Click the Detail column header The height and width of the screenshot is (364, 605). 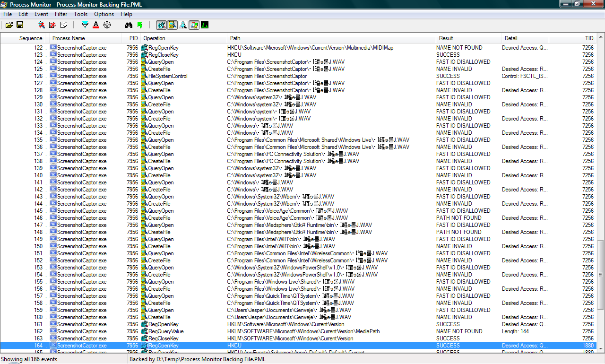pyautogui.click(x=526, y=38)
